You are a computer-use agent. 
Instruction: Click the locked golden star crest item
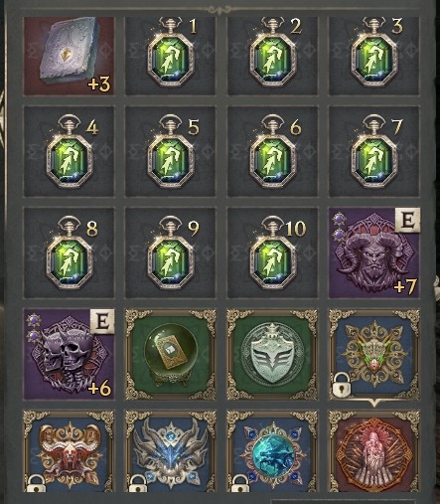tap(374, 354)
